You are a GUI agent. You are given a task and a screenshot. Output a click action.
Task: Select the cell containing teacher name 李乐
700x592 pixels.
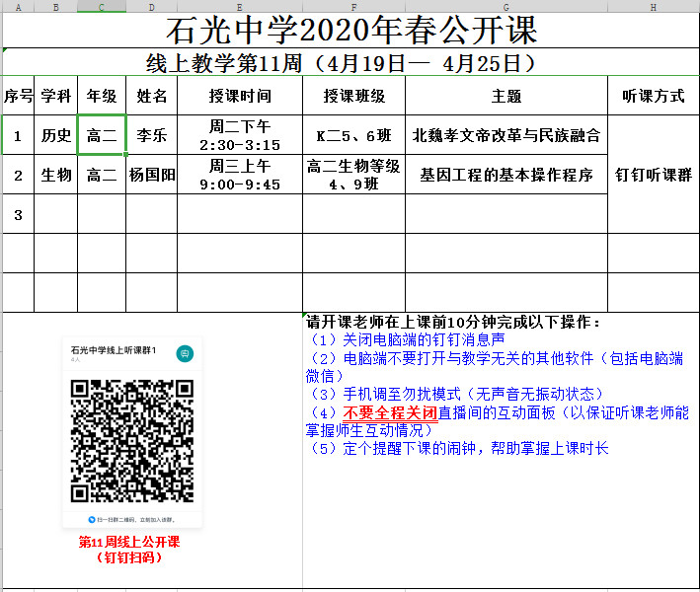point(152,136)
